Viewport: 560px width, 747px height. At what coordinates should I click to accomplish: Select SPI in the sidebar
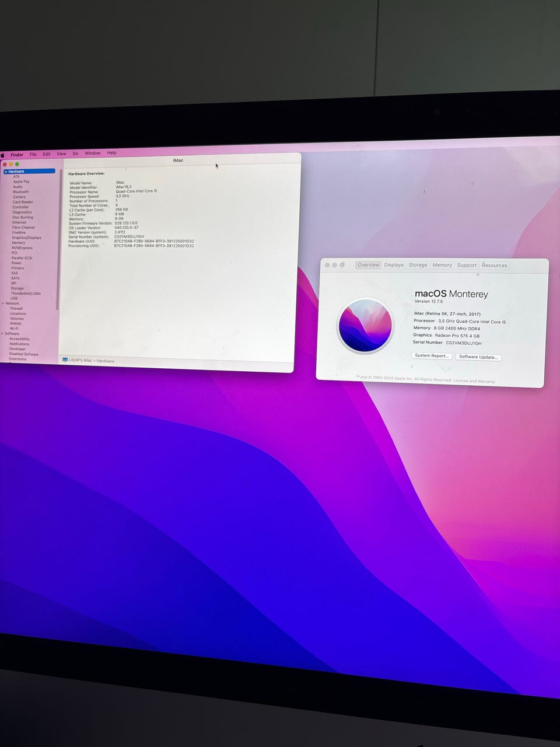click(13, 283)
